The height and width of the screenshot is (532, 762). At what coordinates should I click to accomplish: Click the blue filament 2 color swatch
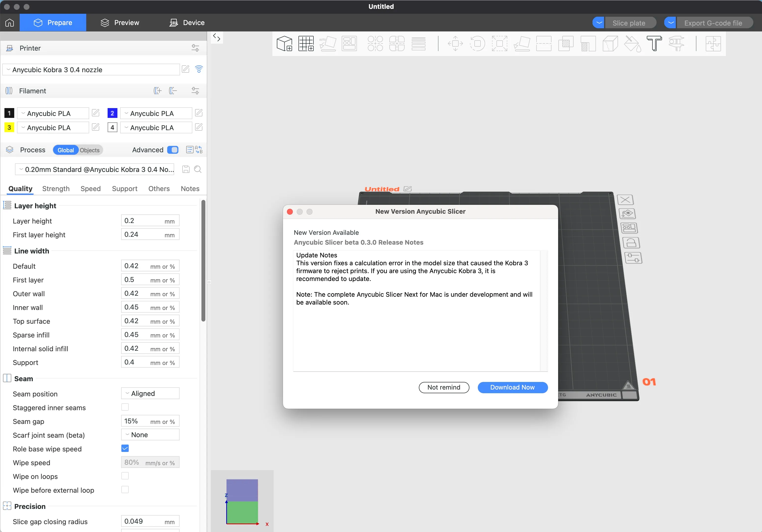pyautogui.click(x=112, y=113)
